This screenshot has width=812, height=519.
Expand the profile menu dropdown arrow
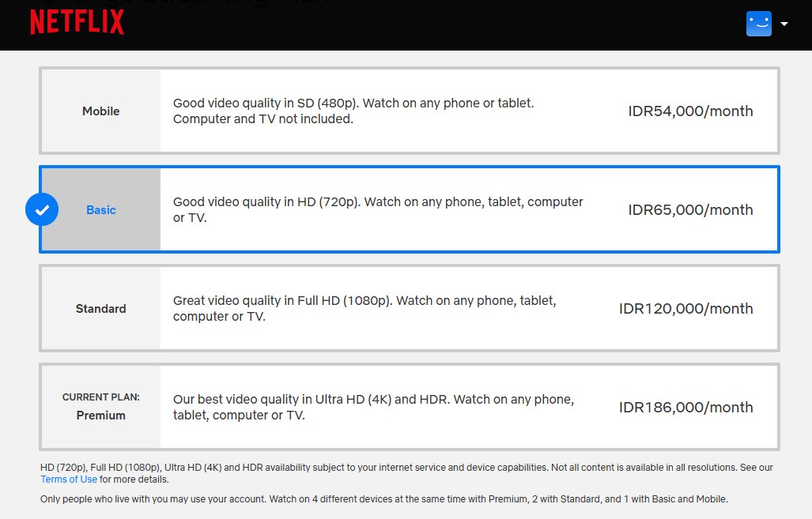(x=784, y=24)
